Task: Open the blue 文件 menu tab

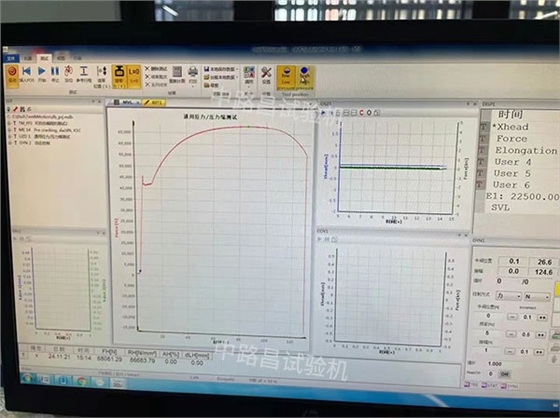Action: 11,58
